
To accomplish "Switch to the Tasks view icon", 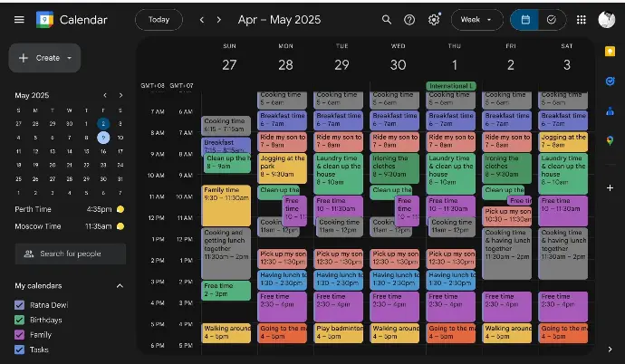I will (550, 19).
